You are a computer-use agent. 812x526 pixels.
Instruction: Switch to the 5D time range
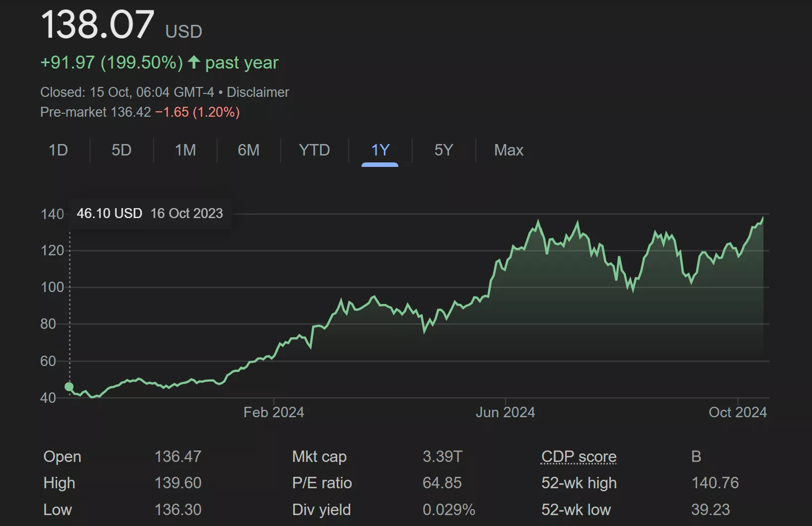pos(121,150)
